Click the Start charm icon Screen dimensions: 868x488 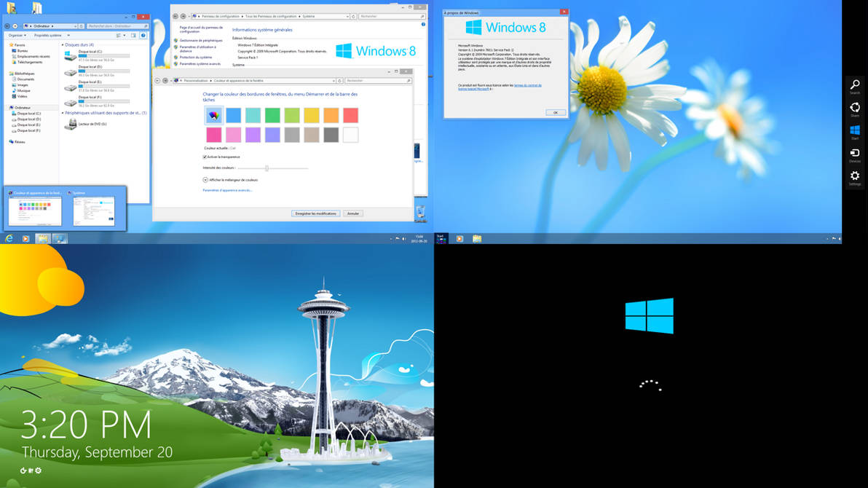[x=855, y=127]
